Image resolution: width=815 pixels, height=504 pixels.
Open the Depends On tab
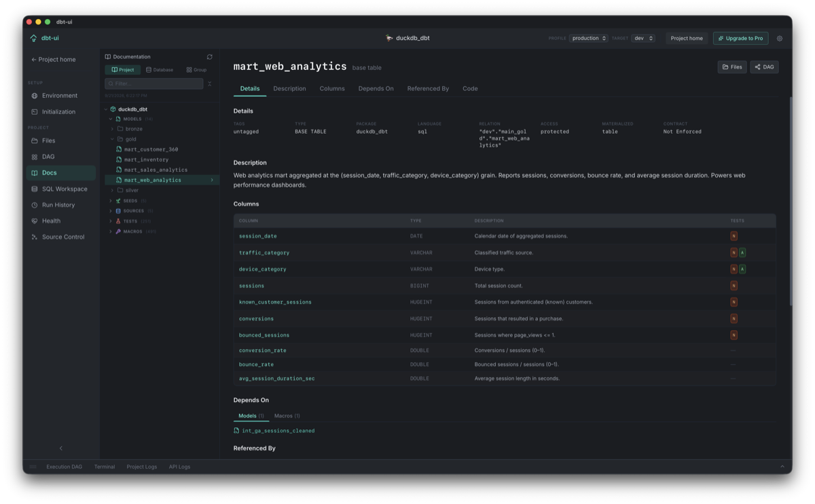(x=376, y=88)
